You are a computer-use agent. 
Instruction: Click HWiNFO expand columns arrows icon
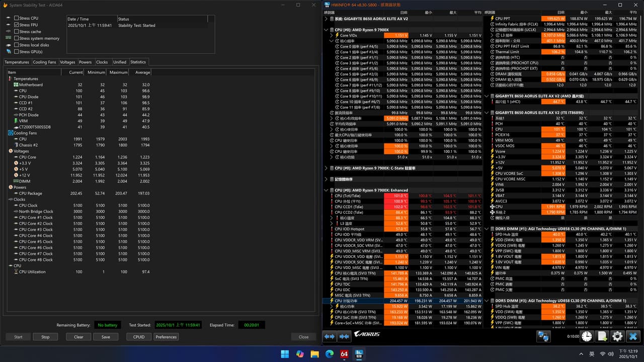pos(330,336)
